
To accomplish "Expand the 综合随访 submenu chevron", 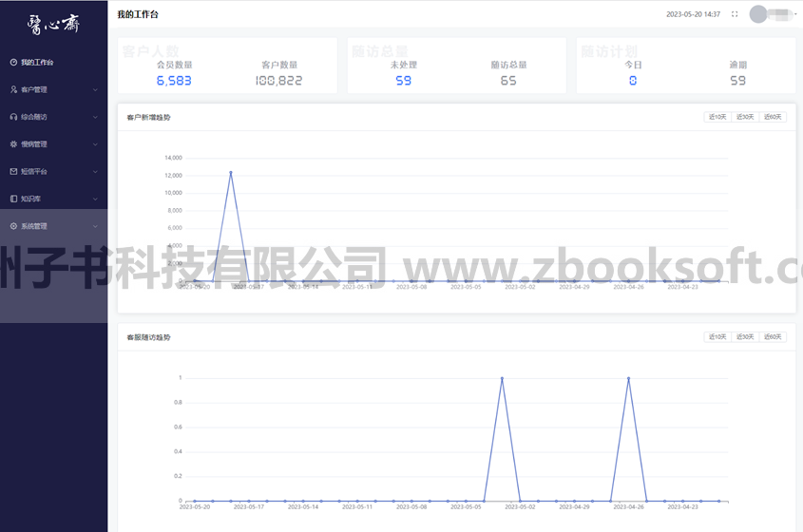I will click(95, 117).
